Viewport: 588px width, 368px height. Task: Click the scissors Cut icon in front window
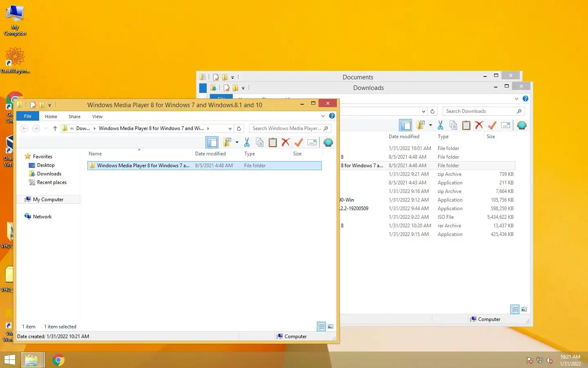tap(247, 142)
